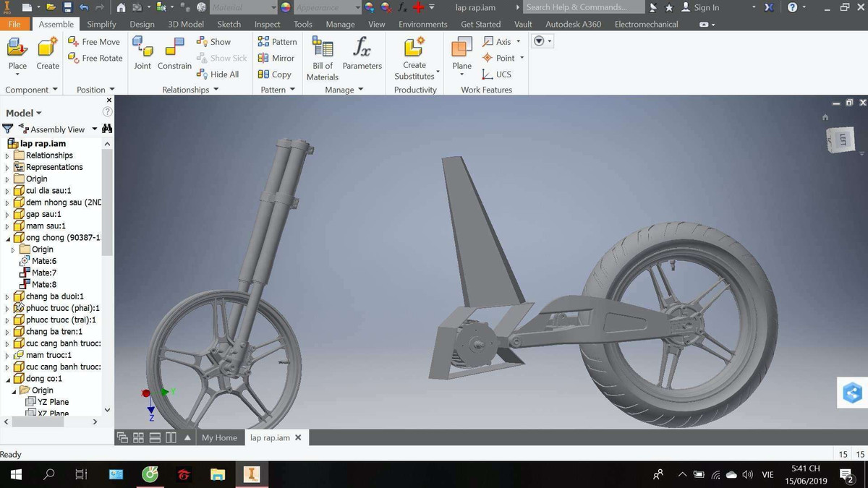Open the File menu
868x488 pixels.
click(x=14, y=24)
